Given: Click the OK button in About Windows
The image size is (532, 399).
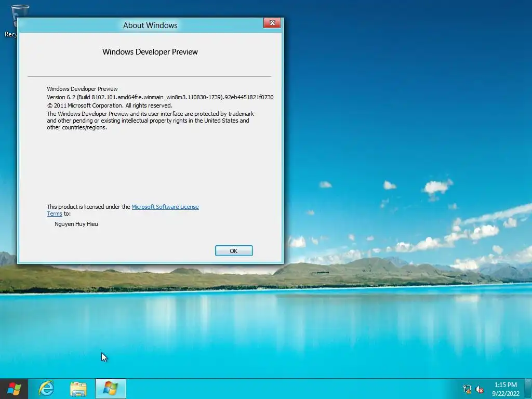Looking at the screenshot, I should (x=234, y=251).
